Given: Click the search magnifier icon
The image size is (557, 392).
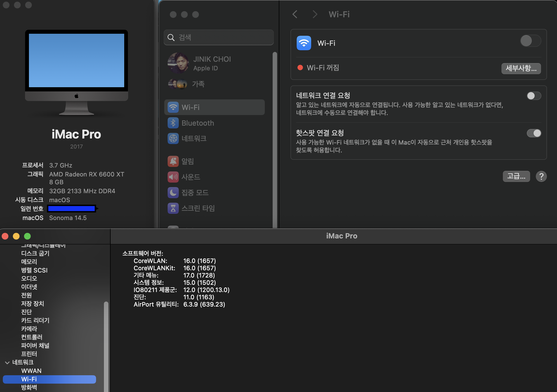Looking at the screenshot, I should (171, 37).
